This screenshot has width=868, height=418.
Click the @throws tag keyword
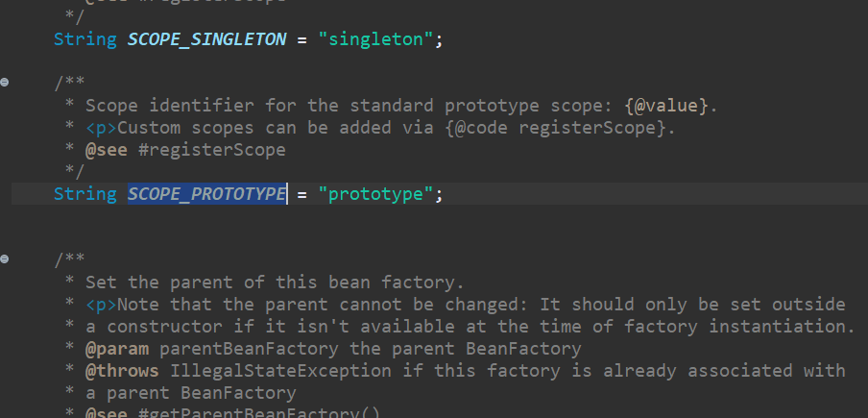[122, 370]
